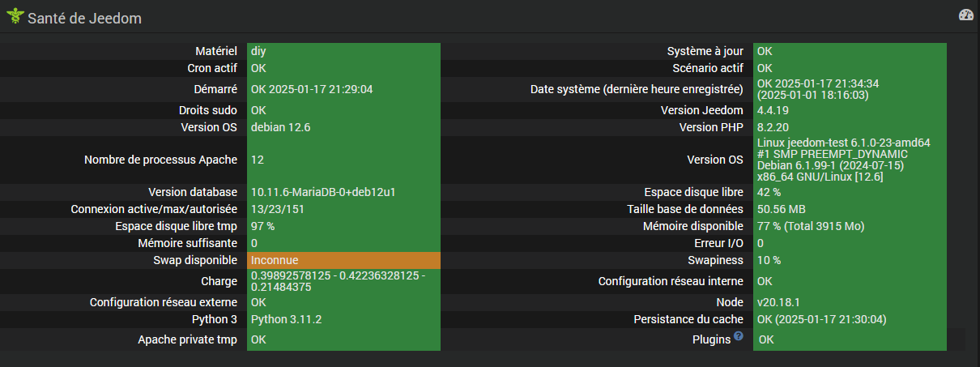Select the Configuration réseau interne label
Image resolution: width=980 pixels, height=367 pixels.
coord(671,281)
